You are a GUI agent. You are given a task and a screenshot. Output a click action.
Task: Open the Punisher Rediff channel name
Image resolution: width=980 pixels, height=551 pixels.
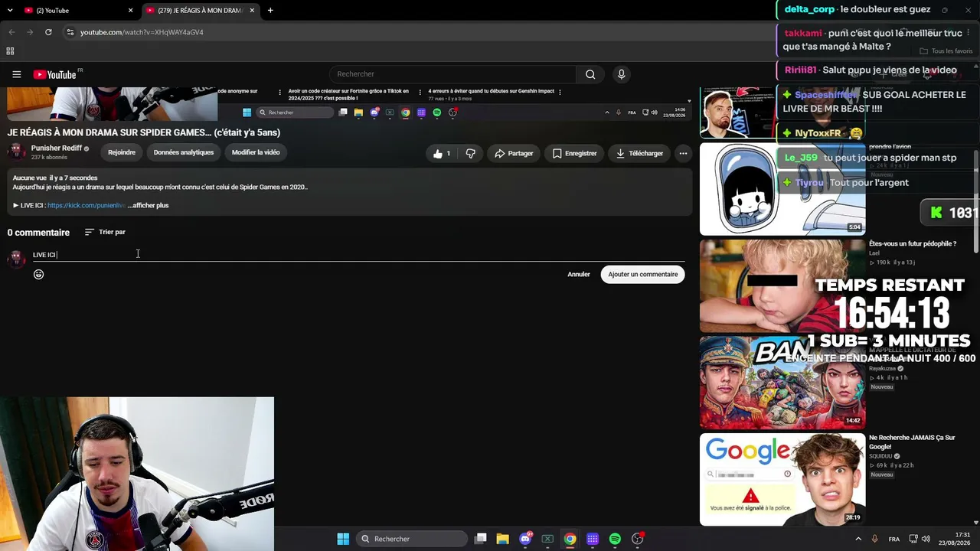tap(57, 148)
